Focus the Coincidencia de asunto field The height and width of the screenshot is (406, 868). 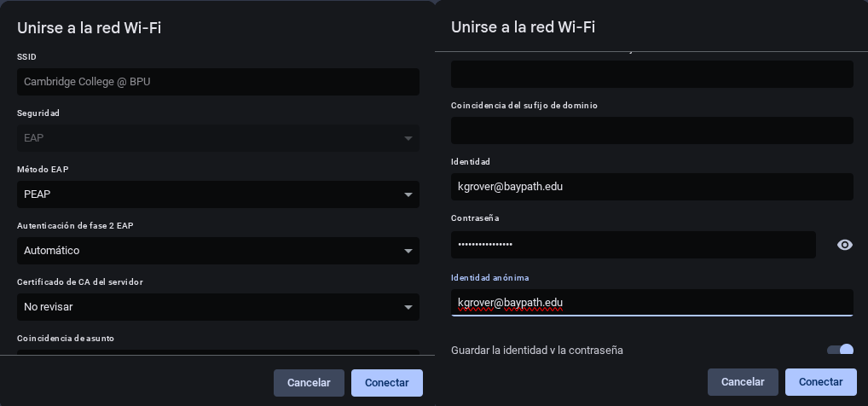tap(217, 351)
